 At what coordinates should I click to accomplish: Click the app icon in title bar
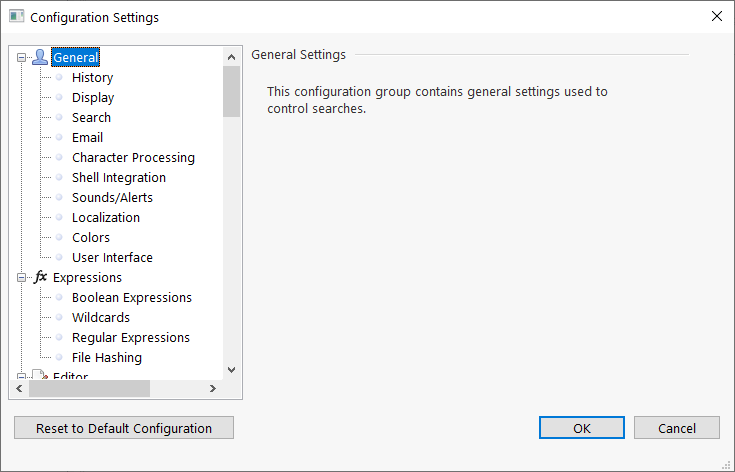coord(16,16)
